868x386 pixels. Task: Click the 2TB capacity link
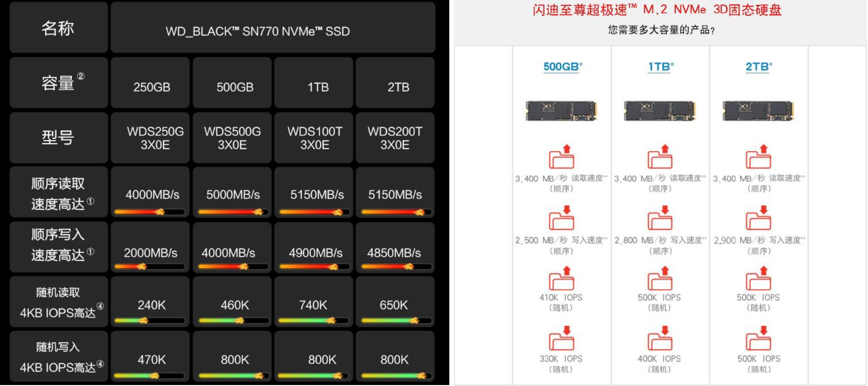coord(759,67)
